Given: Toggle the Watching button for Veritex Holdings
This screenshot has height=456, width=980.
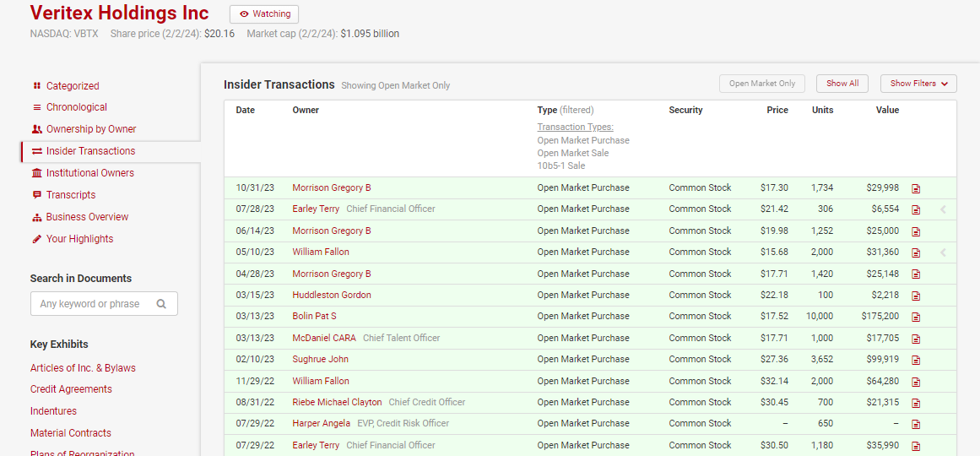Looking at the screenshot, I should [264, 14].
